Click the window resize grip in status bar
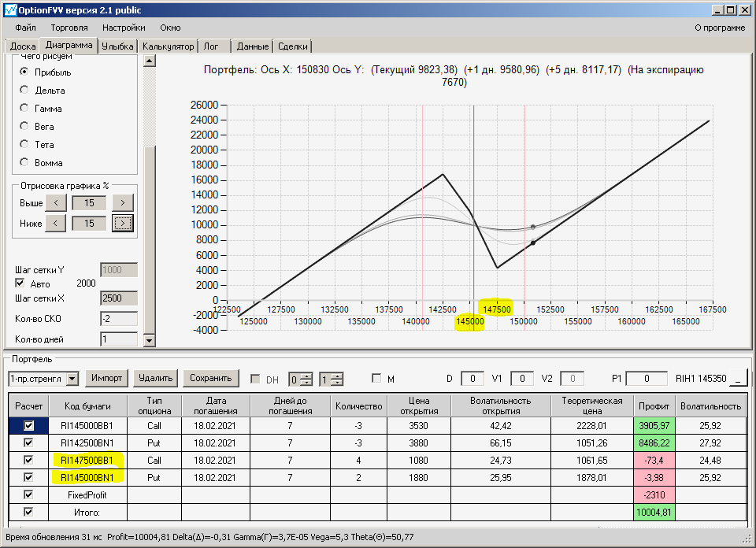756x548 pixels. tap(748, 539)
